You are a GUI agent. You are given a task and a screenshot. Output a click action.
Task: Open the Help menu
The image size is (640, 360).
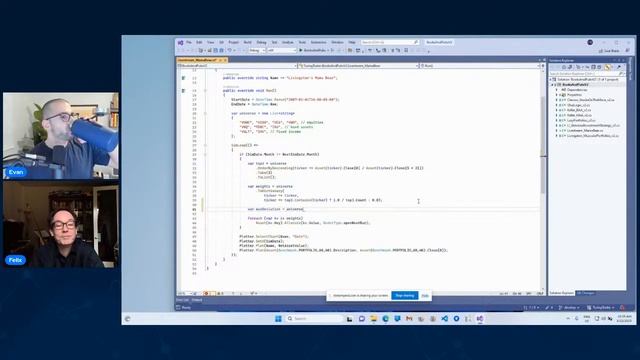coord(352,42)
